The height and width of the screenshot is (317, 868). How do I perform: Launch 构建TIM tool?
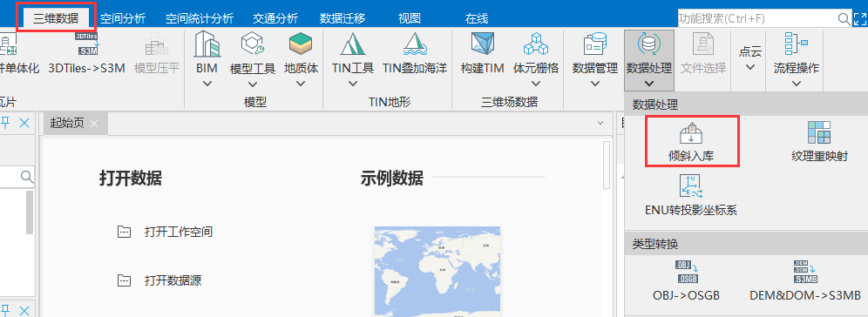tap(482, 54)
